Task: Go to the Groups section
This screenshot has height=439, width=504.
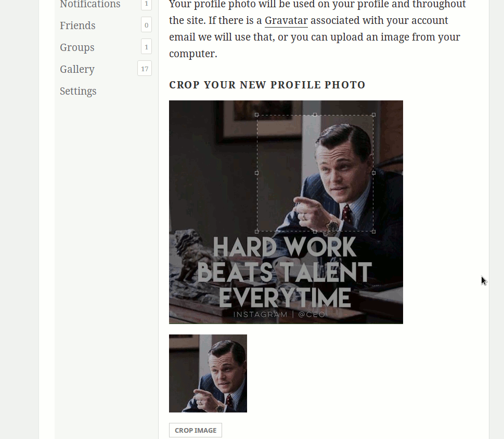Action: click(x=77, y=47)
